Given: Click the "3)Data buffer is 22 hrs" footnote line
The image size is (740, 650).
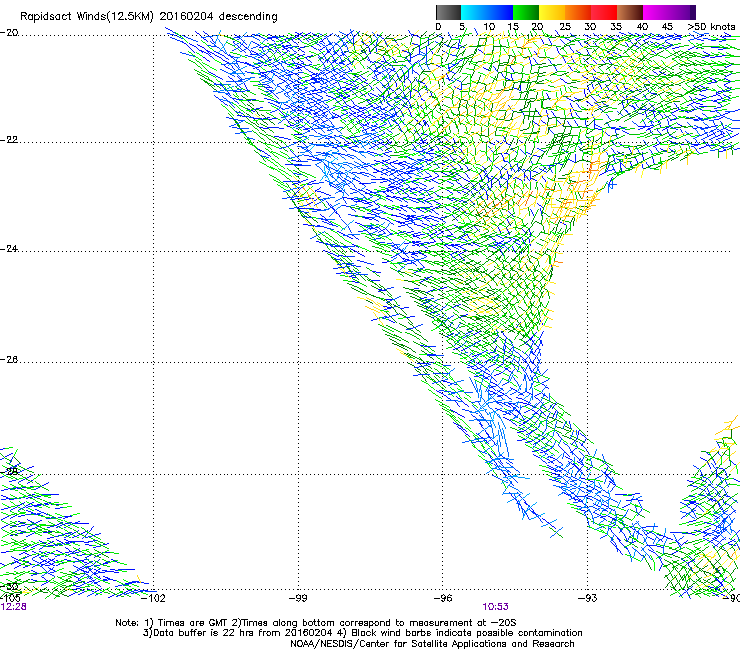Looking at the screenshot, I should click(362, 633).
